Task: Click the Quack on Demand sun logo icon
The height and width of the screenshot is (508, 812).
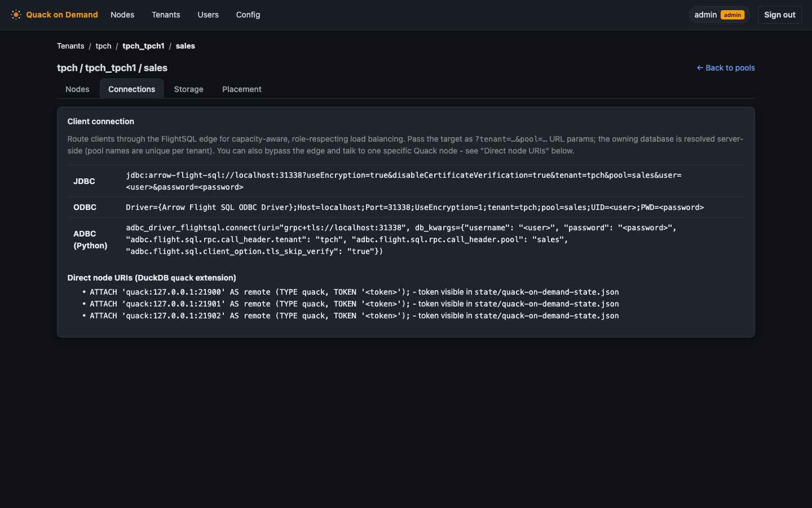Action: (16, 15)
